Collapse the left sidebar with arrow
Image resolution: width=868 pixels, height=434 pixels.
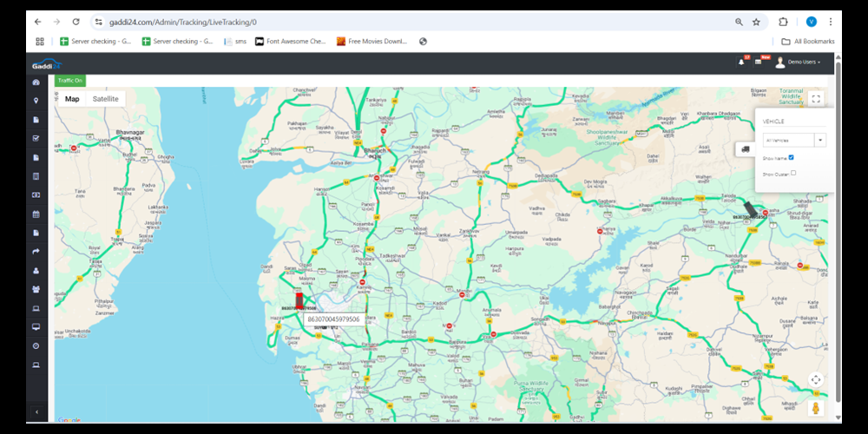tap(36, 411)
